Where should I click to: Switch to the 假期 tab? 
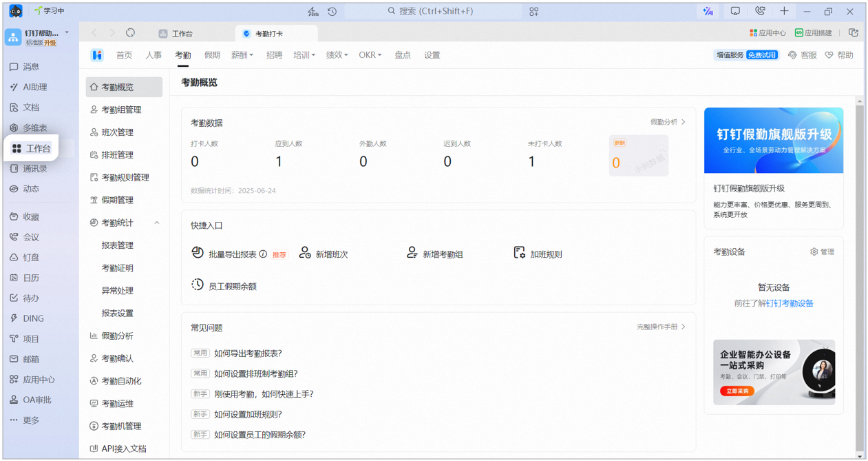(212, 55)
